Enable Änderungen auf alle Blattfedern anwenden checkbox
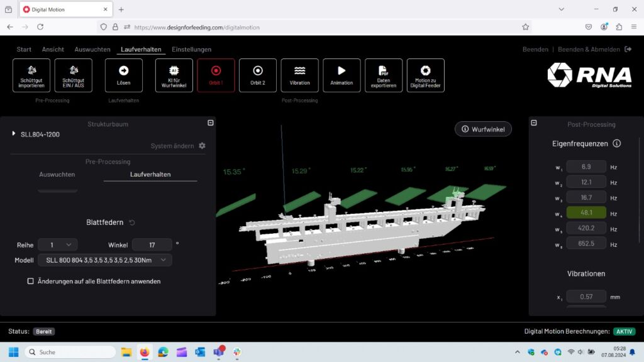This screenshot has height=362, width=644. click(x=31, y=282)
